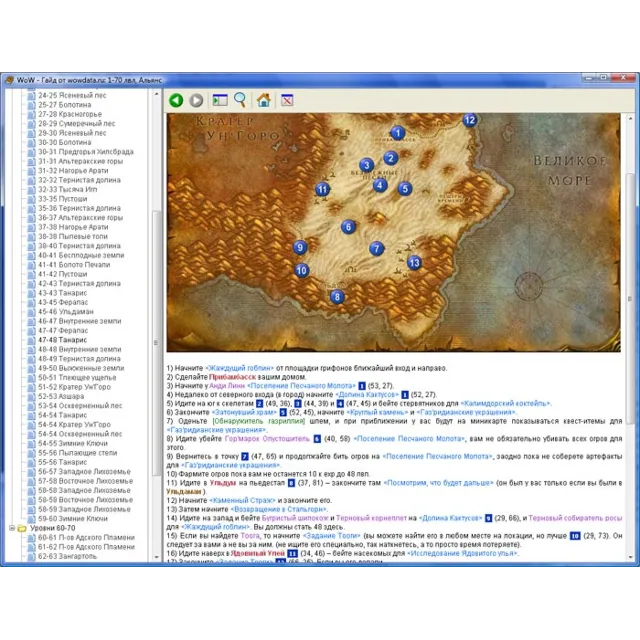Go back with the green arrow button
This screenshot has width=640, height=640.
click(176, 100)
